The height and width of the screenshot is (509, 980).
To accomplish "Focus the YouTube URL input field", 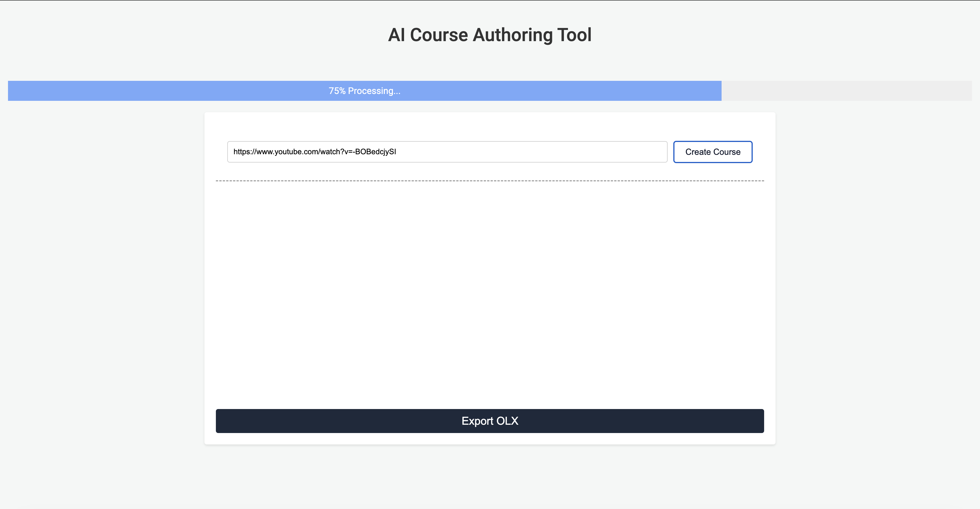I will pyautogui.click(x=447, y=152).
